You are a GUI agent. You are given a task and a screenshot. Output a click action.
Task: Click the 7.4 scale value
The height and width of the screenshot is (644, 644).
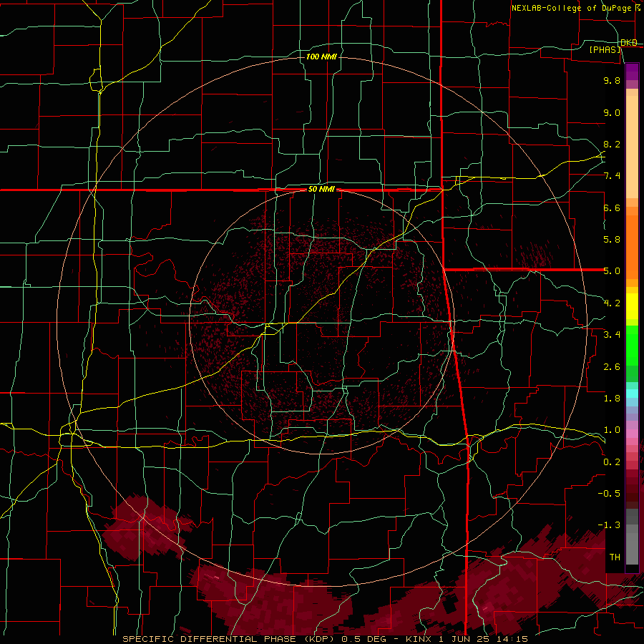(x=612, y=176)
